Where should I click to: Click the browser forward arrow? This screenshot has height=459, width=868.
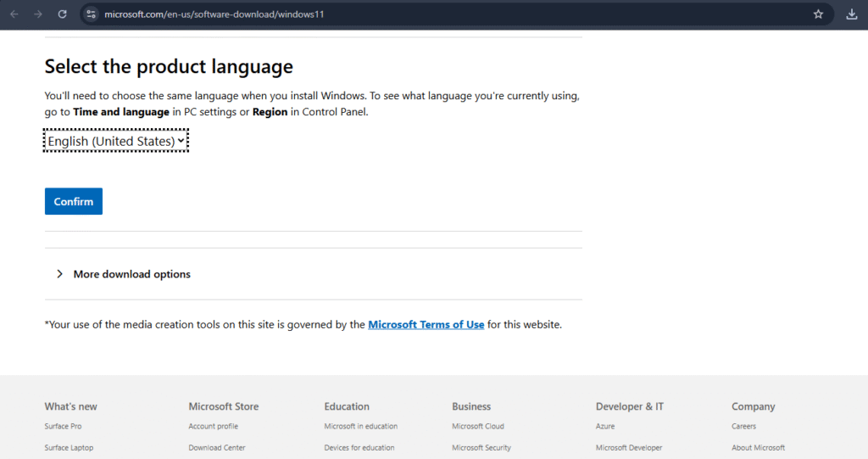(38, 14)
